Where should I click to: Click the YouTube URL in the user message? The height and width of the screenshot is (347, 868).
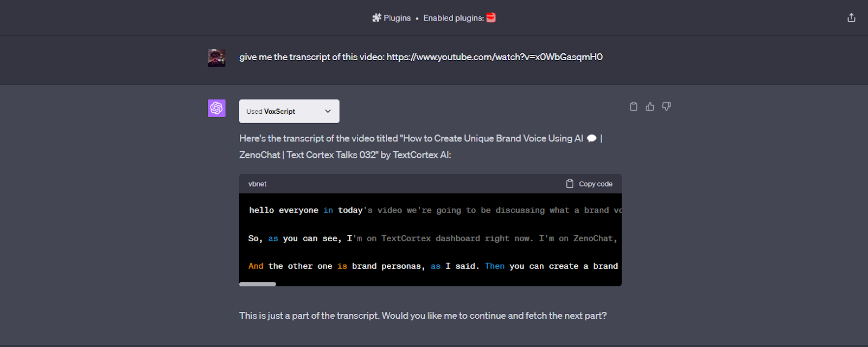click(x=495, y=57)
